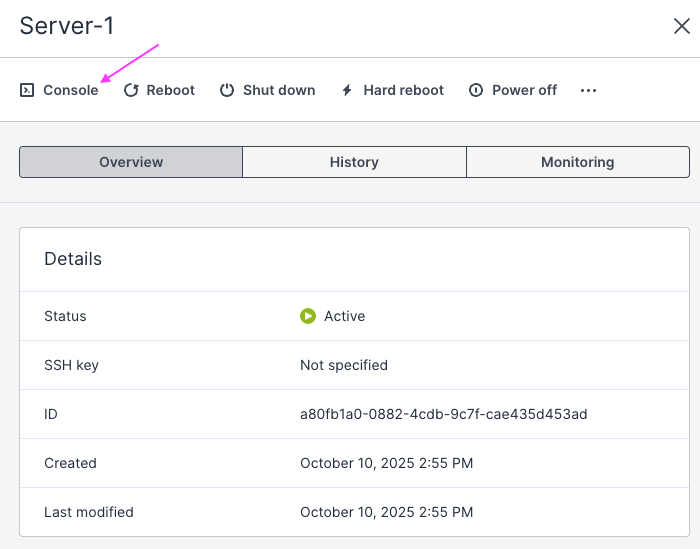Go to the Monitoring tab

(x=577, y=162)
